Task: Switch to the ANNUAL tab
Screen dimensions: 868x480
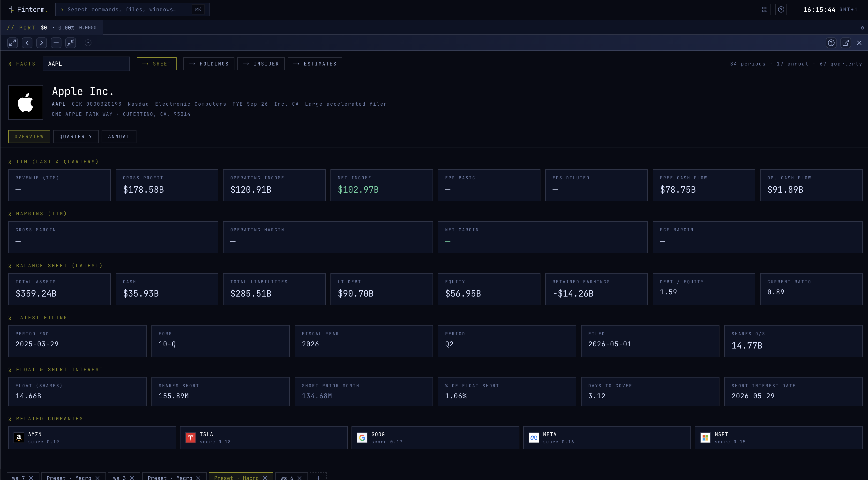Action: click(119, 136)
